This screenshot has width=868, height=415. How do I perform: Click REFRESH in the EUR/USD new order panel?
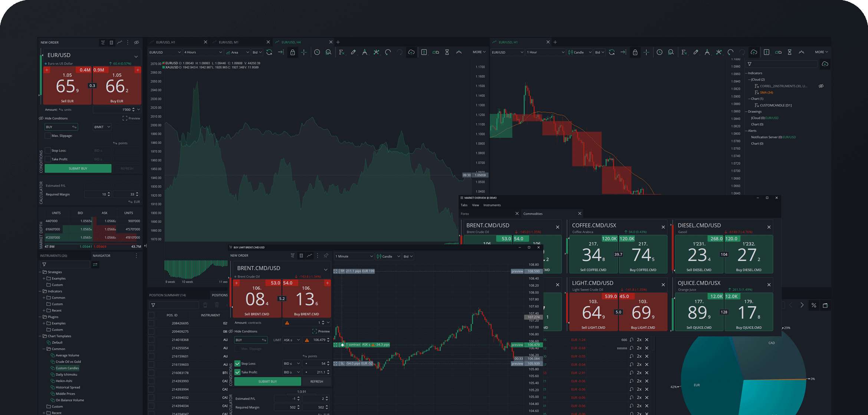tap(127, 168)
